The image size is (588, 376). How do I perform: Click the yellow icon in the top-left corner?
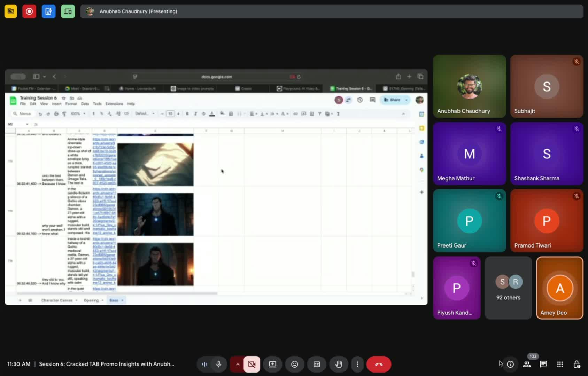(11, 11)
